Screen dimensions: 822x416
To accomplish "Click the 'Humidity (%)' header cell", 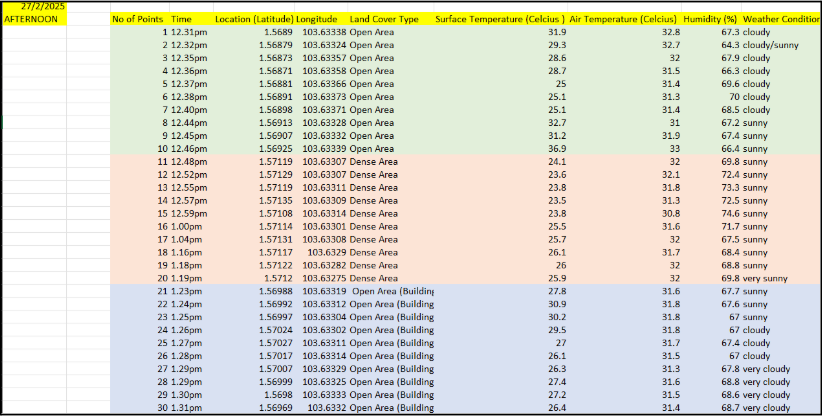I will tap(710, 19).
